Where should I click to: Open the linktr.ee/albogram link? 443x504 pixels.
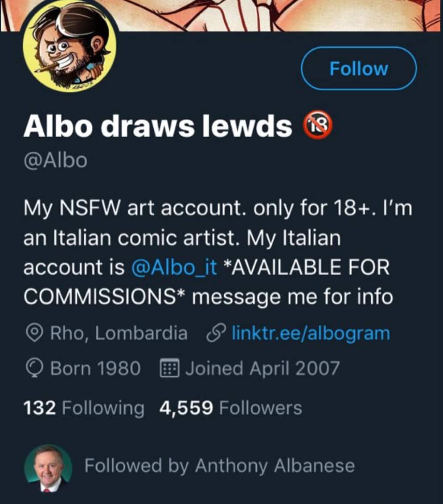[x=311, y=333]
